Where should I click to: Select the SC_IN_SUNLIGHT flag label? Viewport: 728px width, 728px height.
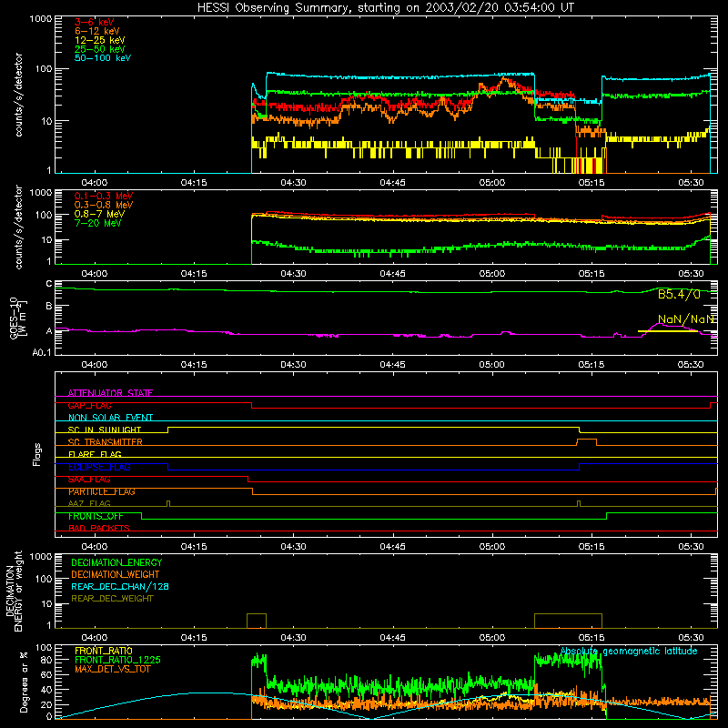[105, 430]
